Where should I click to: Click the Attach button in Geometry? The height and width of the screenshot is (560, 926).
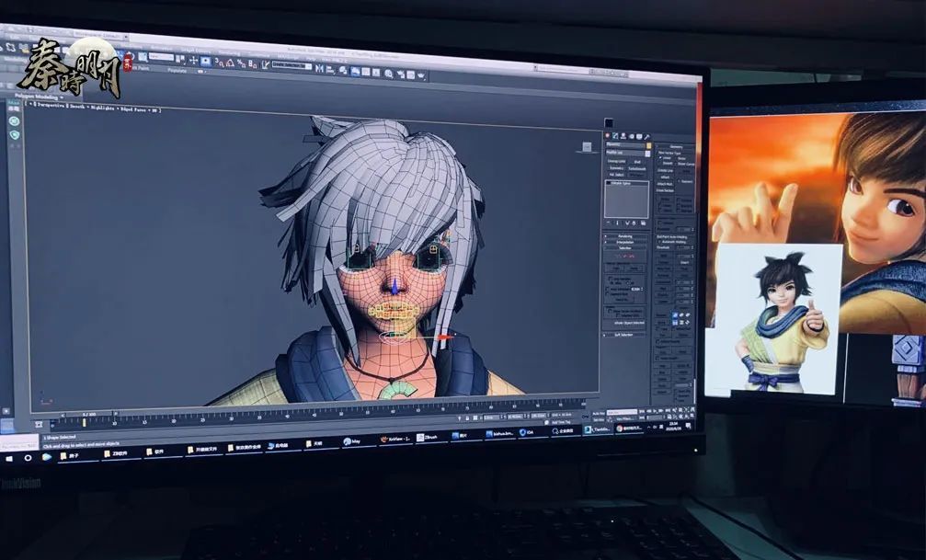click(665, 177)
